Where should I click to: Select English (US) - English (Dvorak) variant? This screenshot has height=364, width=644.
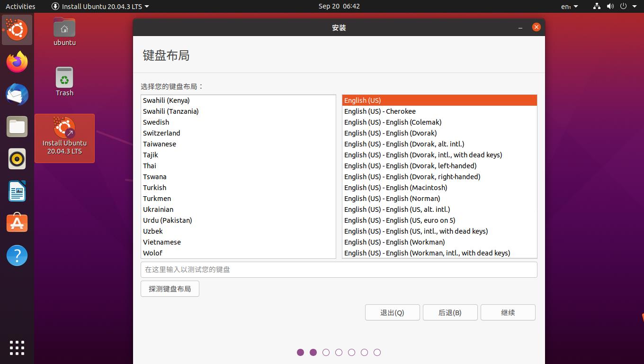[x=439, y=133]
